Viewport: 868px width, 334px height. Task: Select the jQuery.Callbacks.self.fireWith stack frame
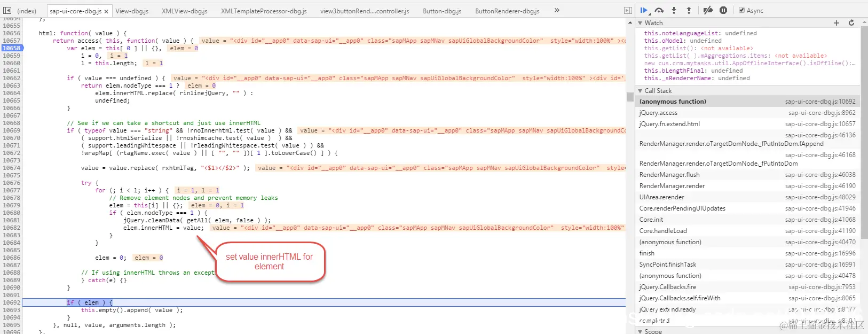pos(747,298)
